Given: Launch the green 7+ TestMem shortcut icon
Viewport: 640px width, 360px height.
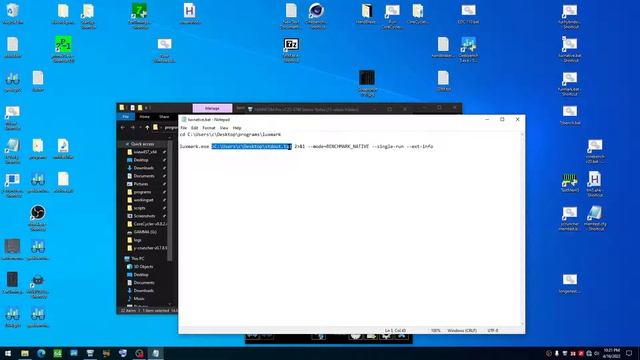Looking at the screenshot, I should tap(139, 16).
